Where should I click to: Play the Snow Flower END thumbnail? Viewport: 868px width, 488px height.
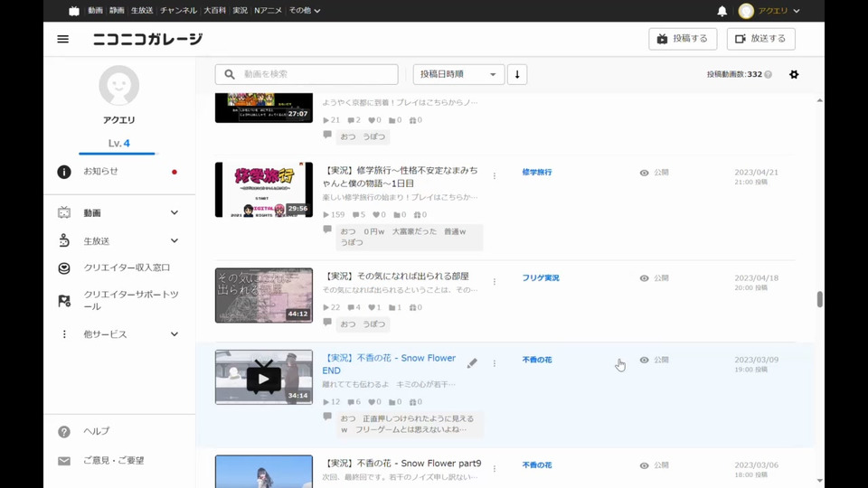[263, 378]
